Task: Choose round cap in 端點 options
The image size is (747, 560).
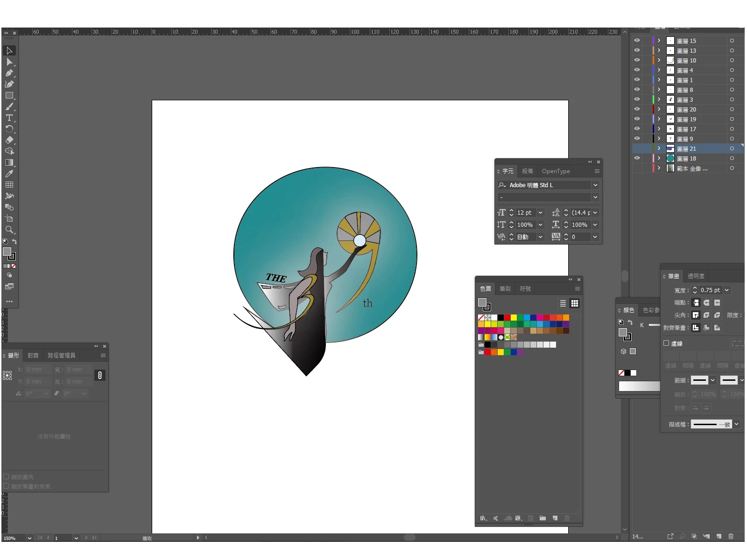Action: pos(706,302)
